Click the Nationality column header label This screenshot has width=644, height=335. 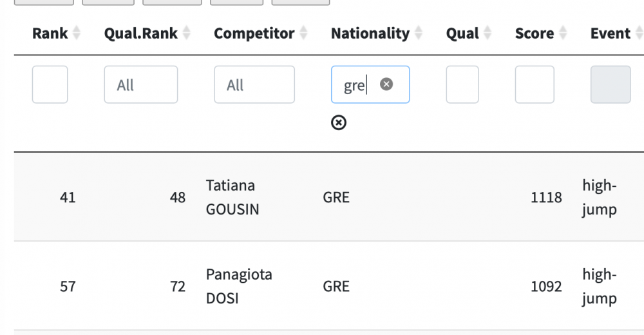[x=370, y=33]
